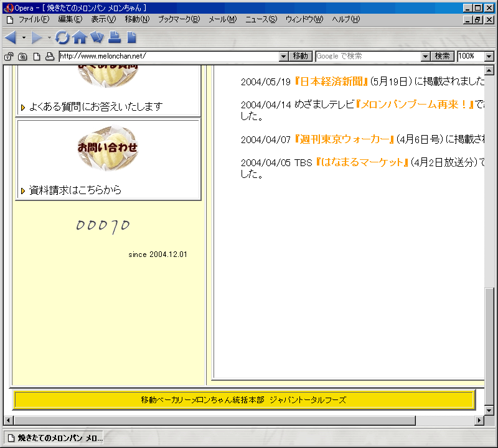Open the ニュース(S) menu
Viewport: 498px width, 448px height.
pyautogui.click(x=261, y=20)
